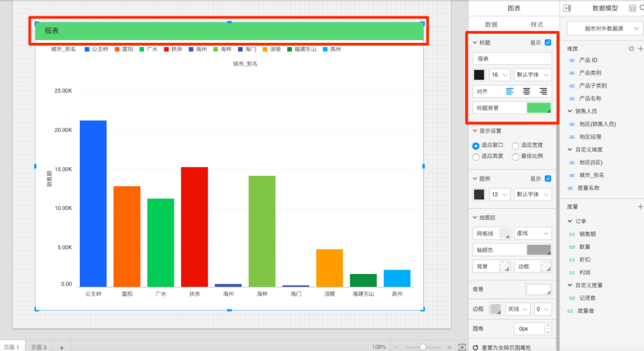
Task: Zoom in with the plus icon
Action: (x=449, y=348)
